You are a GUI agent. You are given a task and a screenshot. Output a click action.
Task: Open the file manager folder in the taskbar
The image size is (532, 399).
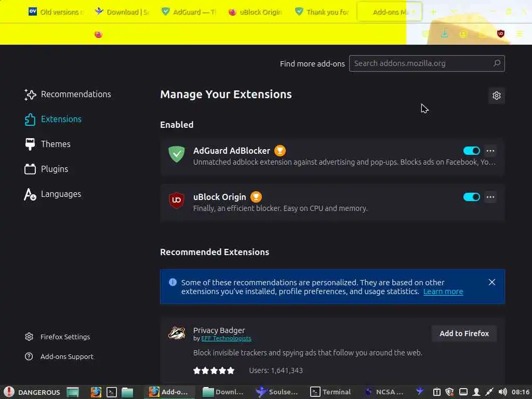tap(127, 392)
